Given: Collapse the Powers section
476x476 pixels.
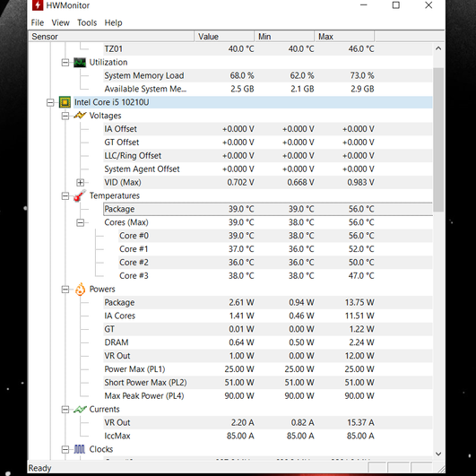Looking at the screenshot, I should coord(65,290).
